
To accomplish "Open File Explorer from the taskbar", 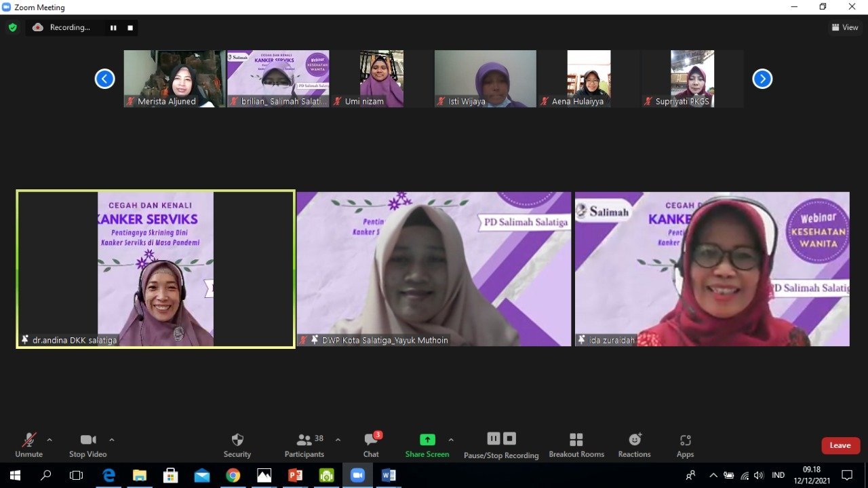I will coord(140,475).
